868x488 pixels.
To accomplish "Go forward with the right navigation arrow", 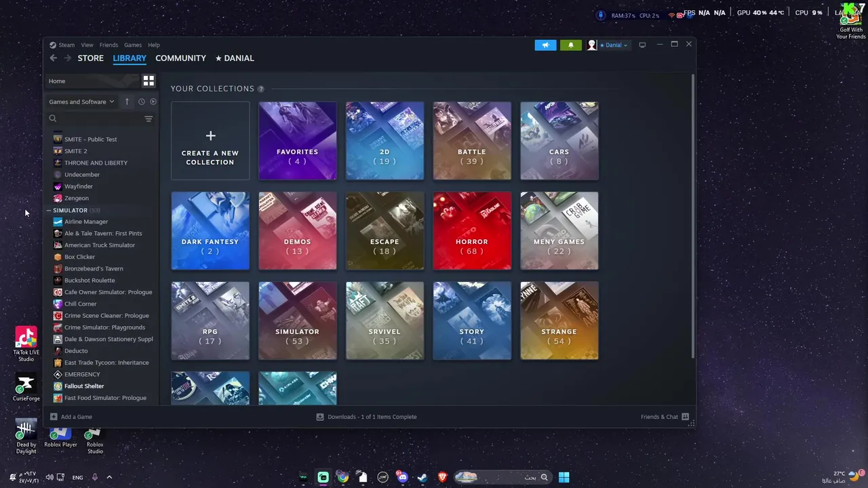I will click(x=67, y=58).
